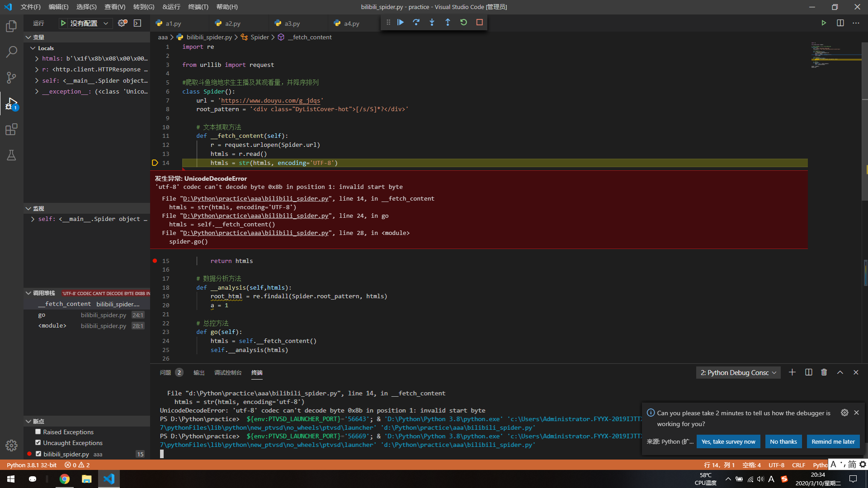Image resolution: width=868 pixels, height=488 pixels.
Task: Open the 终端(T) menu
Action: coord(198,7)
